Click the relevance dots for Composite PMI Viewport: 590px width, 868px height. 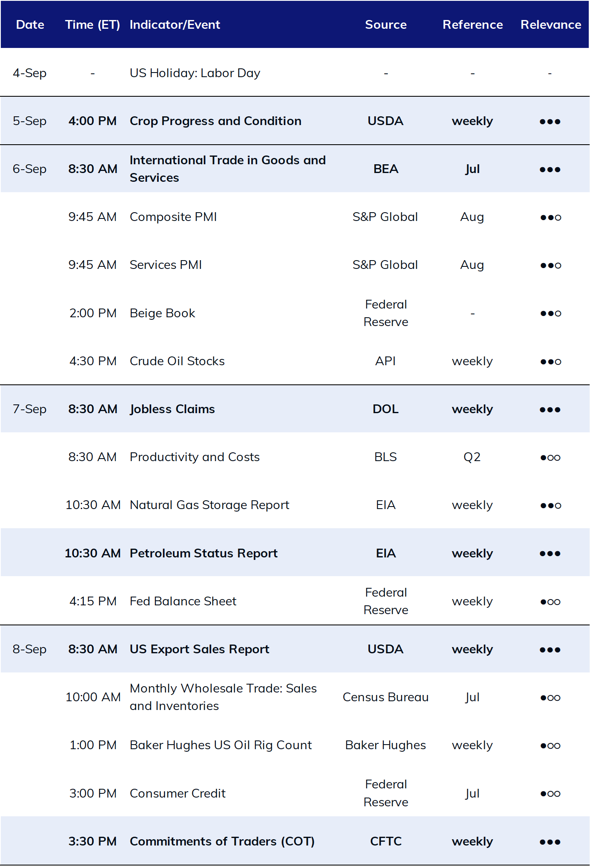(x=550, y=218)
